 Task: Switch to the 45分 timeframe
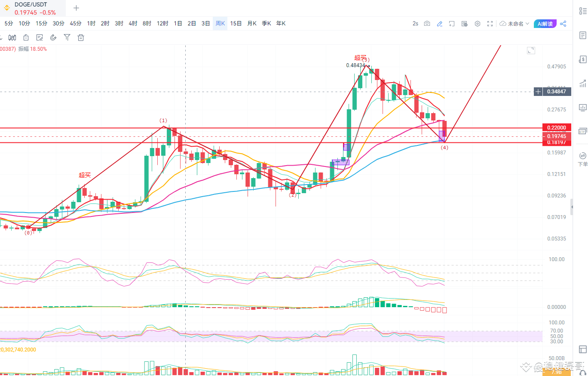coord(76,24)
